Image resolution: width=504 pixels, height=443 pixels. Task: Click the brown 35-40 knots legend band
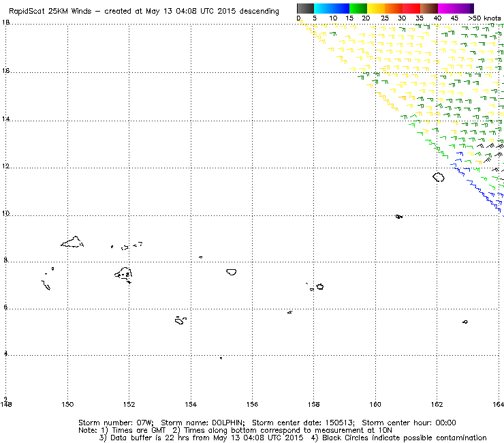[429, 8]
